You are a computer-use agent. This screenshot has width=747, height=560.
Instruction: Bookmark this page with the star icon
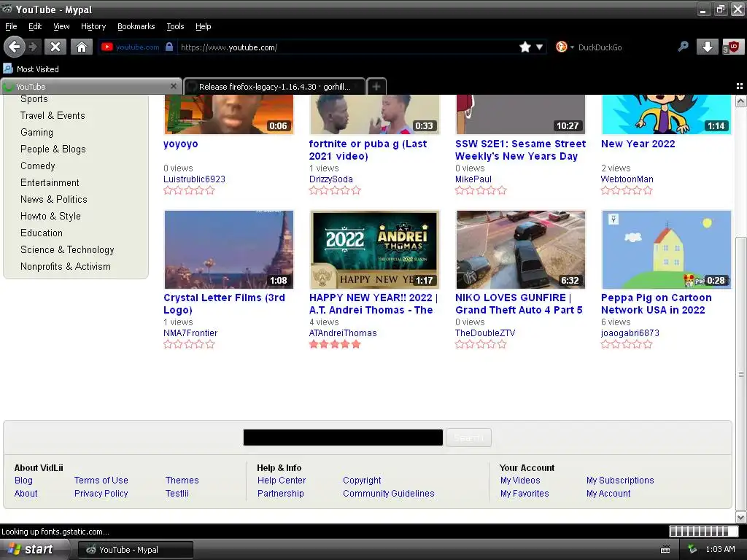click(525, 47)
